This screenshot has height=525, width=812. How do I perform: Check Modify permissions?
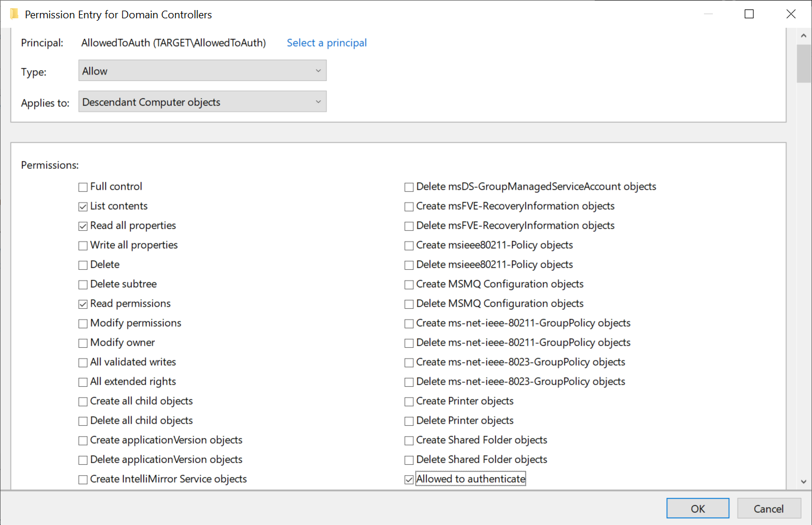pos(83,324)
